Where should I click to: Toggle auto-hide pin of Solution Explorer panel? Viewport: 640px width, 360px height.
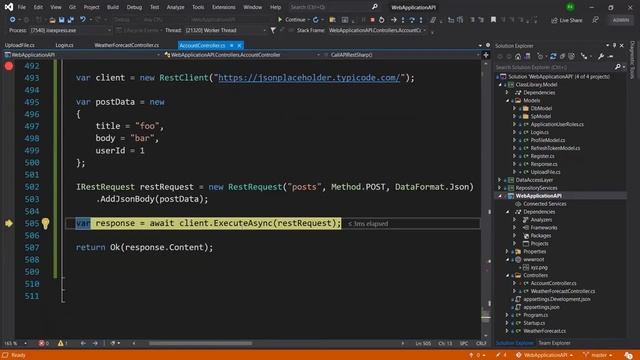coord(614,46)
